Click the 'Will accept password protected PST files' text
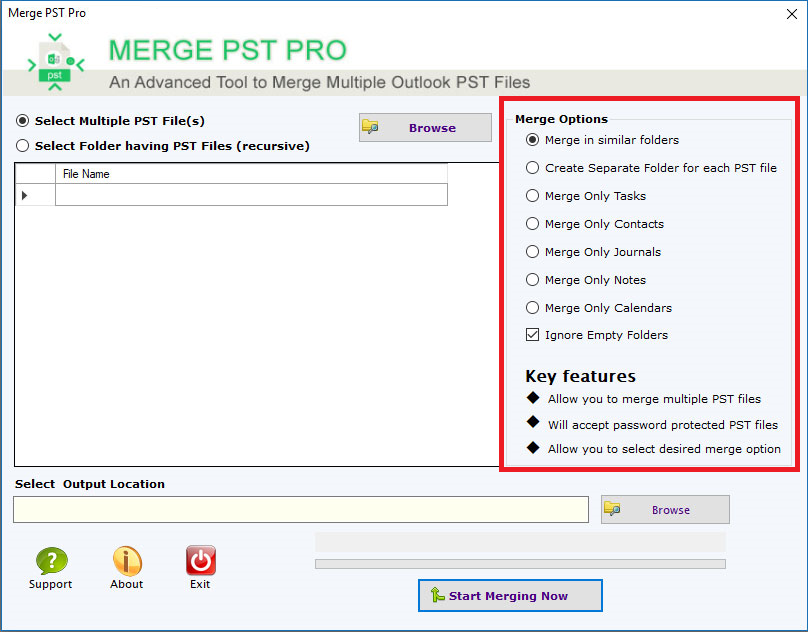This screenshot has height=632, width=808. (663, 425)
